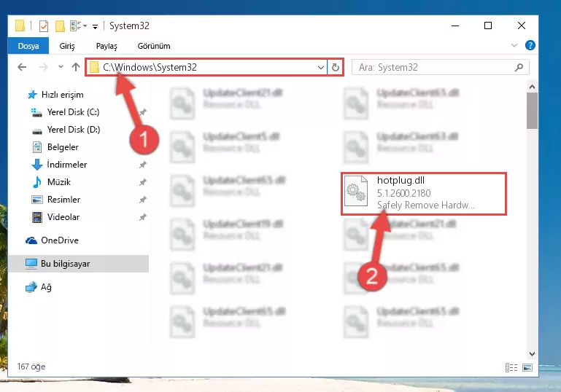Expand the ribbon with the chevron

514,45
